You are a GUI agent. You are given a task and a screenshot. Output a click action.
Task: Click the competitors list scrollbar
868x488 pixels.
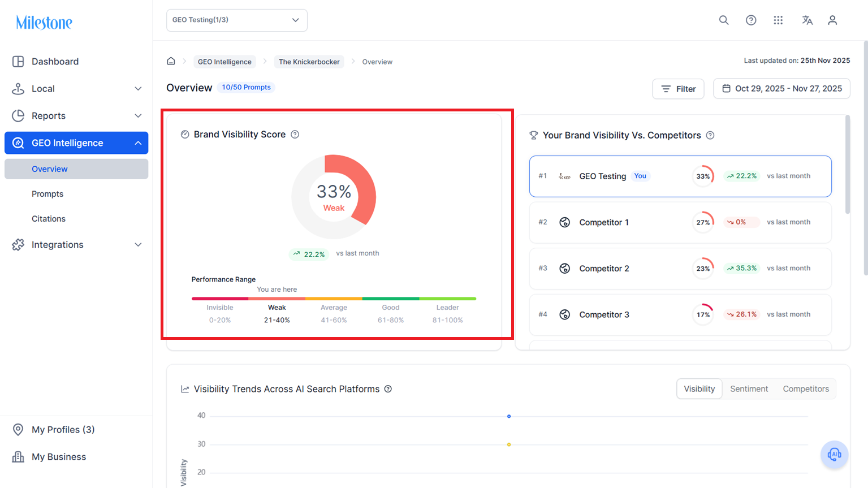[848, 164]
